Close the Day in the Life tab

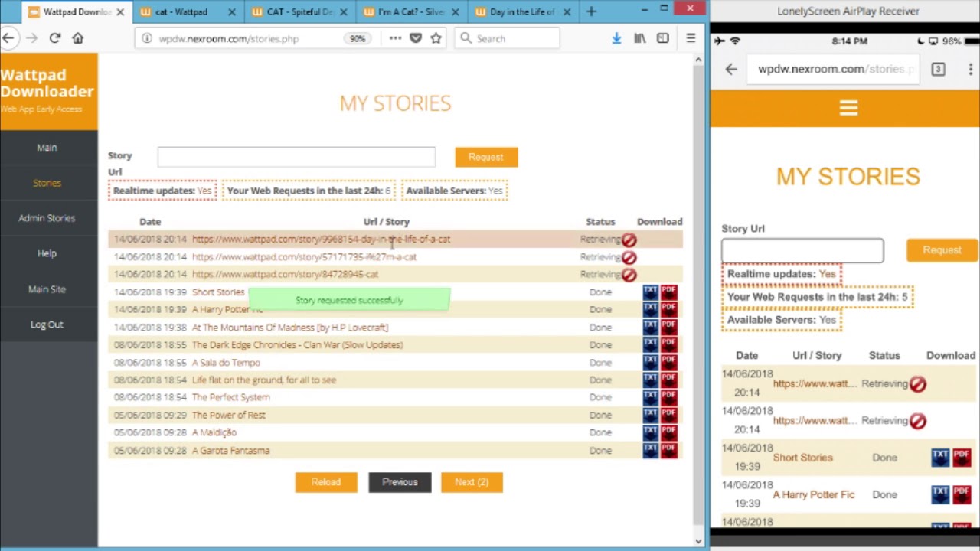(x=567, y=11)
